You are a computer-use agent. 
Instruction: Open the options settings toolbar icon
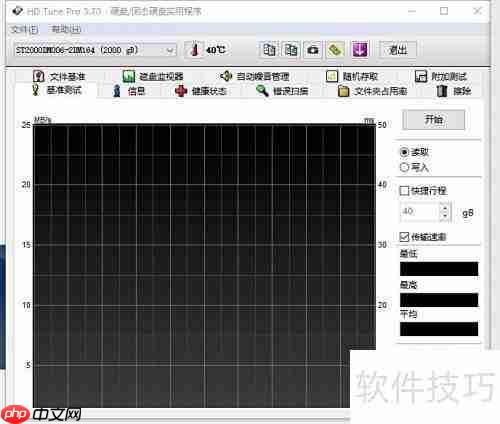335,50
